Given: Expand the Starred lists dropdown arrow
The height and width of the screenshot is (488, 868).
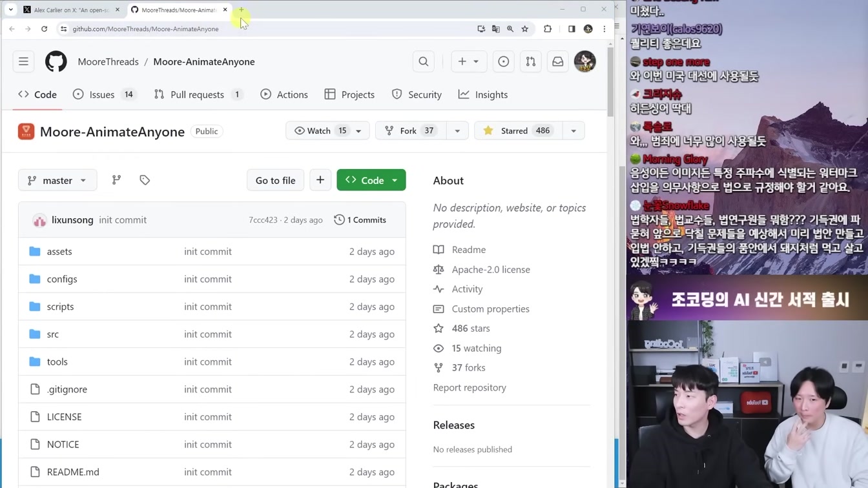Looking at the screenshot, I should [x=573, y=131].
